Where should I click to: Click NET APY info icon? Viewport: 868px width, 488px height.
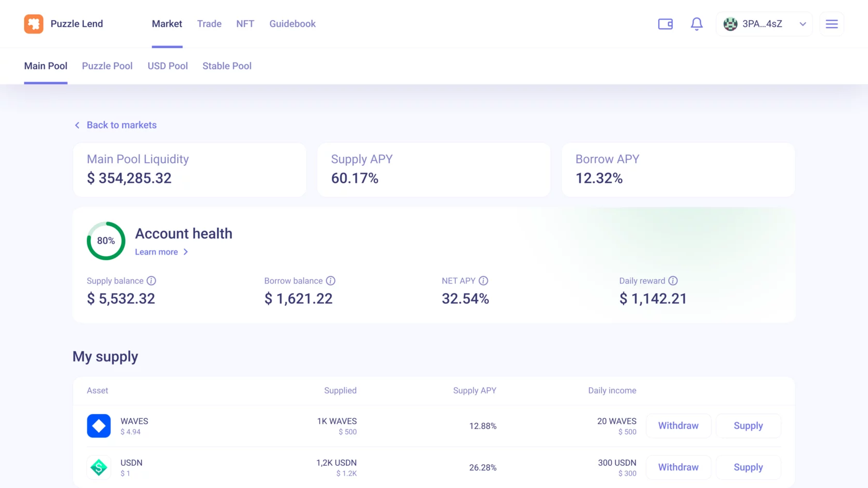pyautogui.click(x=484, y=281)
